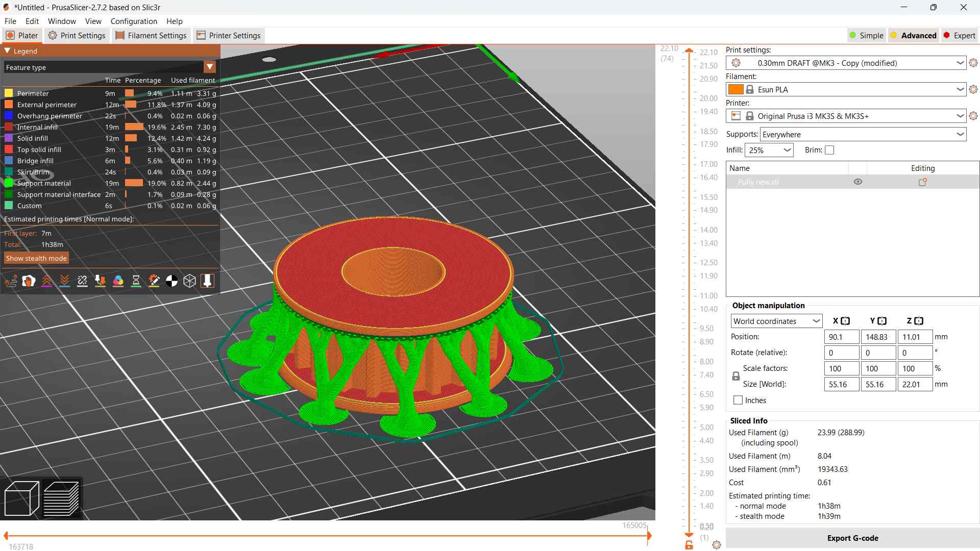Check the Inches checkbox
Screen dimensions: 980x551
(x=738, y=400)
